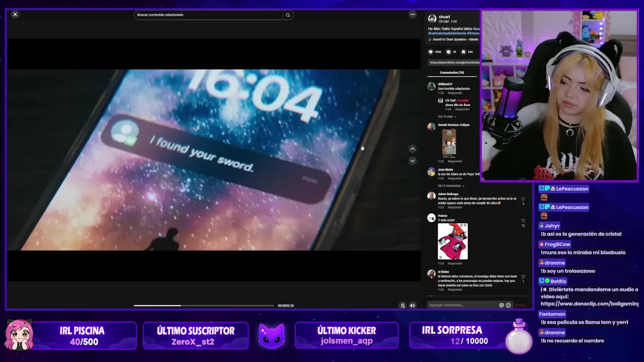
Task: Open Jaime Buitrago's avatar
Action: point(431,196)
